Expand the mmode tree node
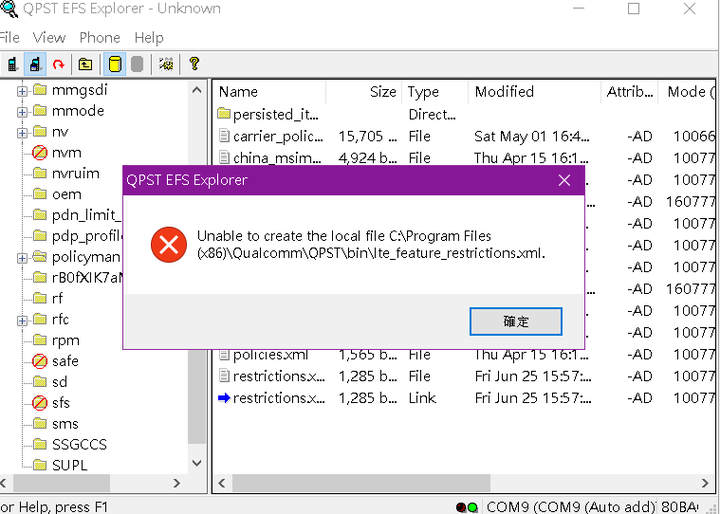Image resolution: width=720 pixels, height=514 pixels. coord(22,112)
